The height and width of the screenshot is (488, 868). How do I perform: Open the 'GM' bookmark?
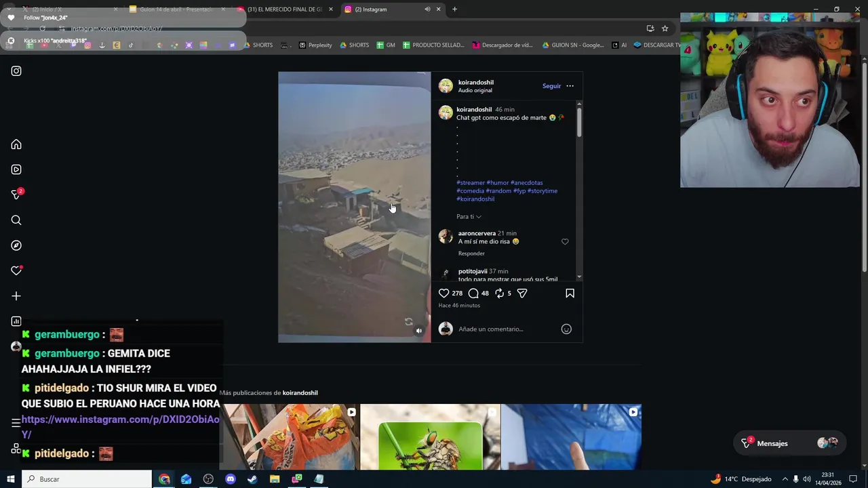click(386, 45)
